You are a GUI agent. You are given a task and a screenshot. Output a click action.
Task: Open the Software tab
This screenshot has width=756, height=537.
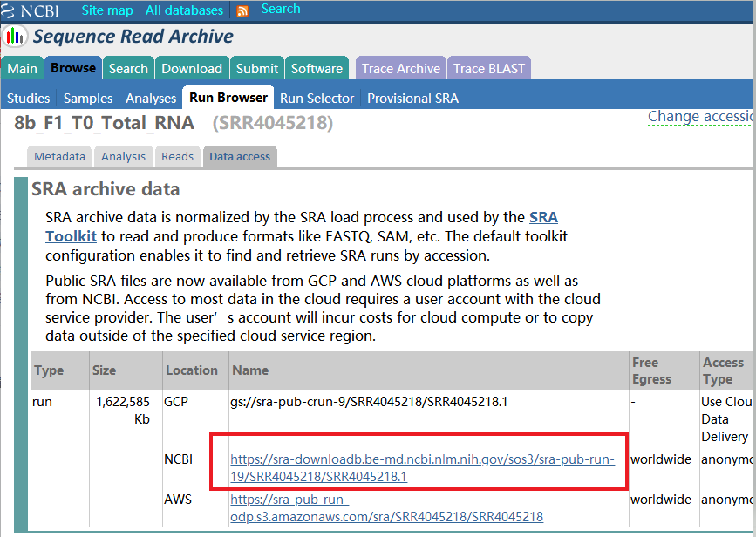point(317,69)
